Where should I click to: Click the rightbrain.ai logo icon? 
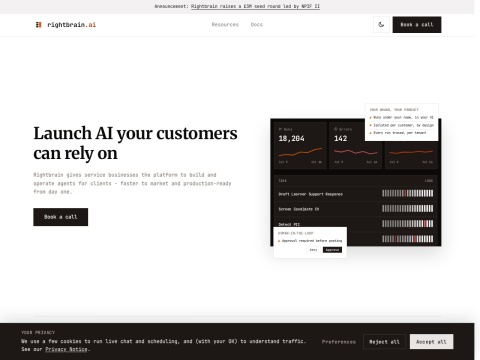(39, 25)
